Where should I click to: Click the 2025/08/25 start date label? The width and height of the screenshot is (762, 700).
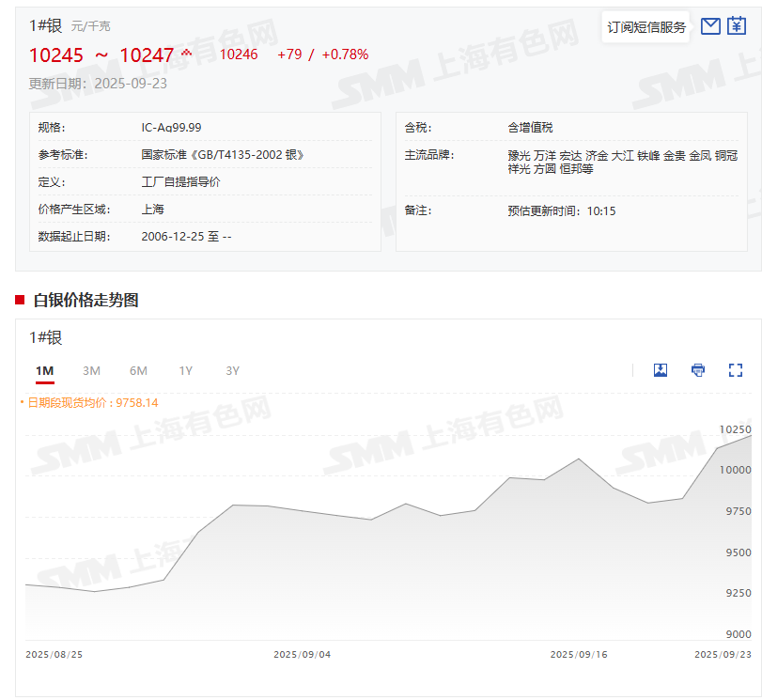(54, 654)
